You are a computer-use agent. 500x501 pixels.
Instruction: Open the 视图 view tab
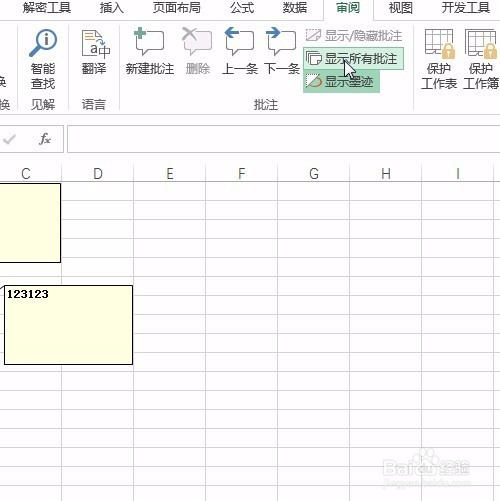[401, 8]
